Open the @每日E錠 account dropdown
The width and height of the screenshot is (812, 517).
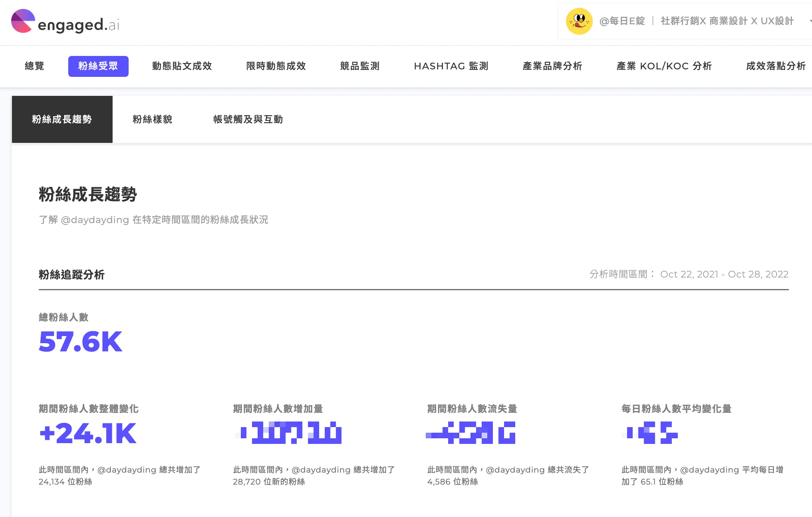pos(685,21)
